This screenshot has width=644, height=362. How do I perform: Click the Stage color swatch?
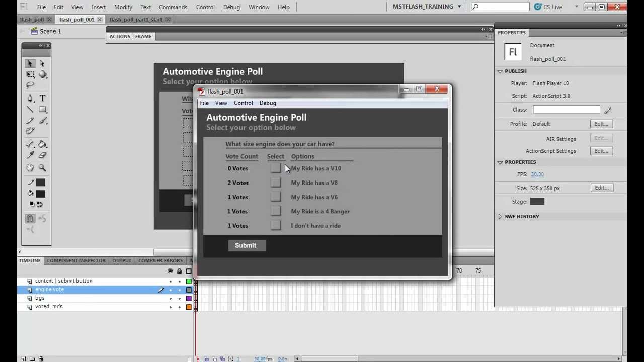pos(537,201)
